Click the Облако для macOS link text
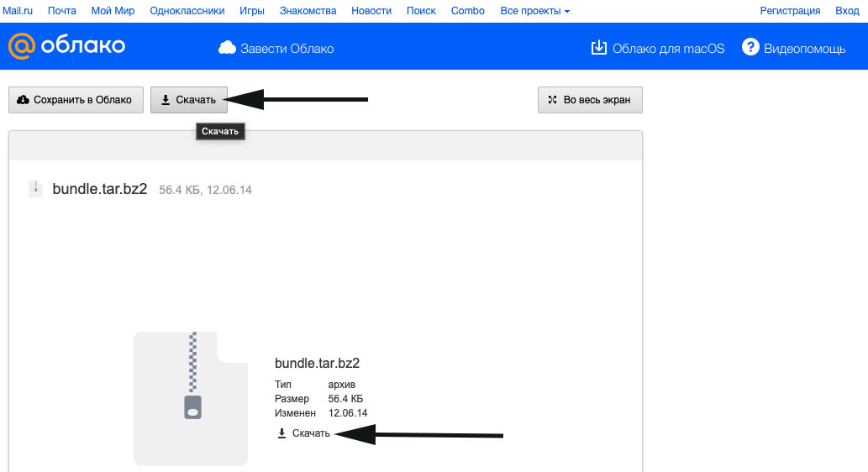 [x=668, y=49]
